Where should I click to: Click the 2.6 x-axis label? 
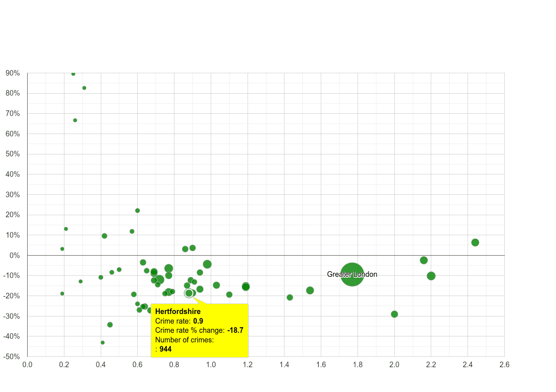[x=504, y=365]
